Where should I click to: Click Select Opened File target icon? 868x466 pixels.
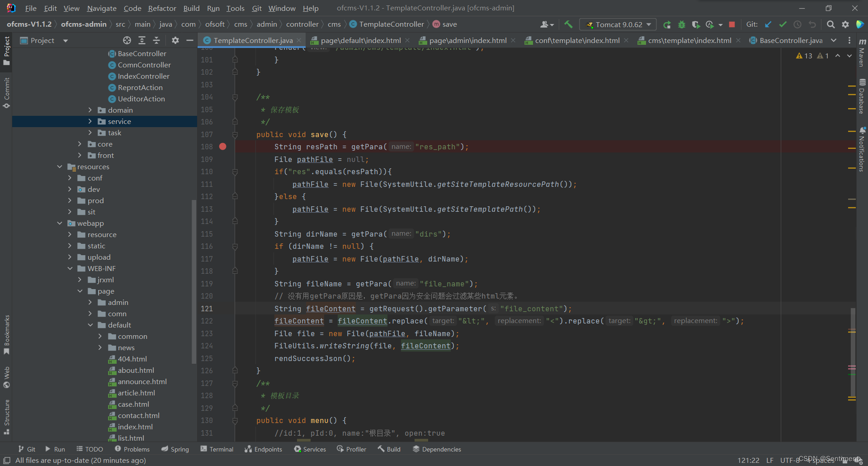click(127, 40)
